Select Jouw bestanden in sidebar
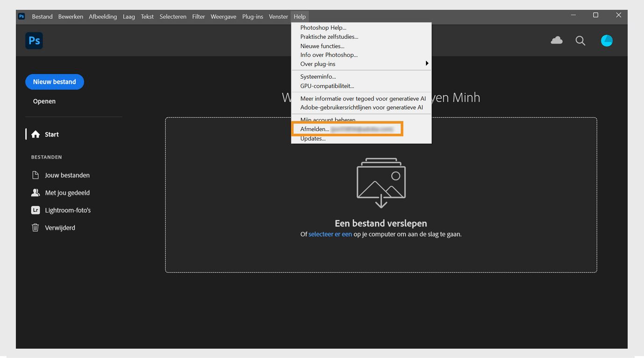 point(67,175)
